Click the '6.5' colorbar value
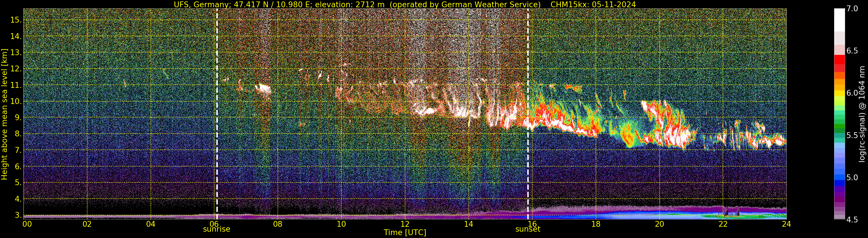Viewport: 868px width, 238px height. (x=852, y=51)
